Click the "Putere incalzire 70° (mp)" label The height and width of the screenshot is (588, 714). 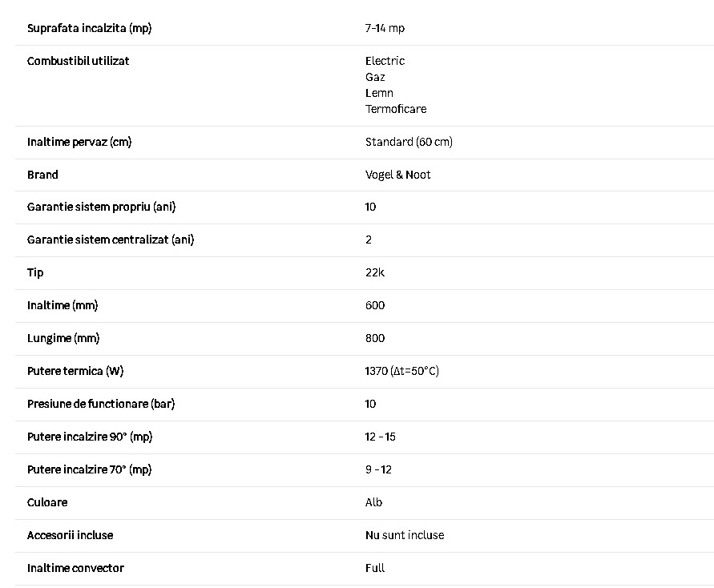89,469
